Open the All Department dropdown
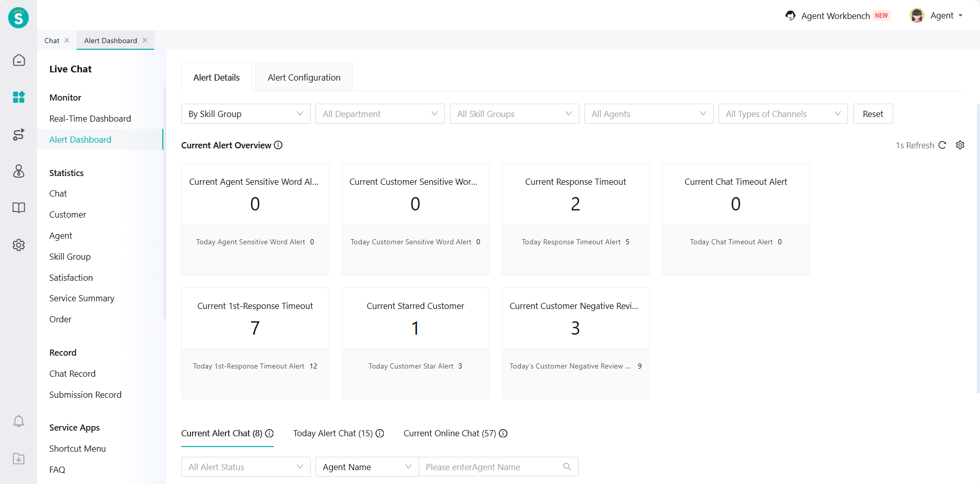This screenshot has width=980, height=484. pos(380,114)
